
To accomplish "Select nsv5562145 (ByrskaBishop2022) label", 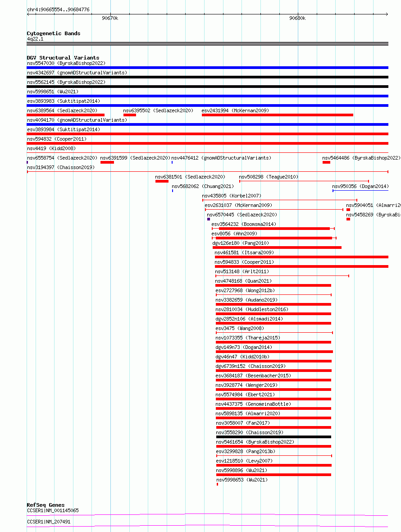I will click(x=66, y=82).
